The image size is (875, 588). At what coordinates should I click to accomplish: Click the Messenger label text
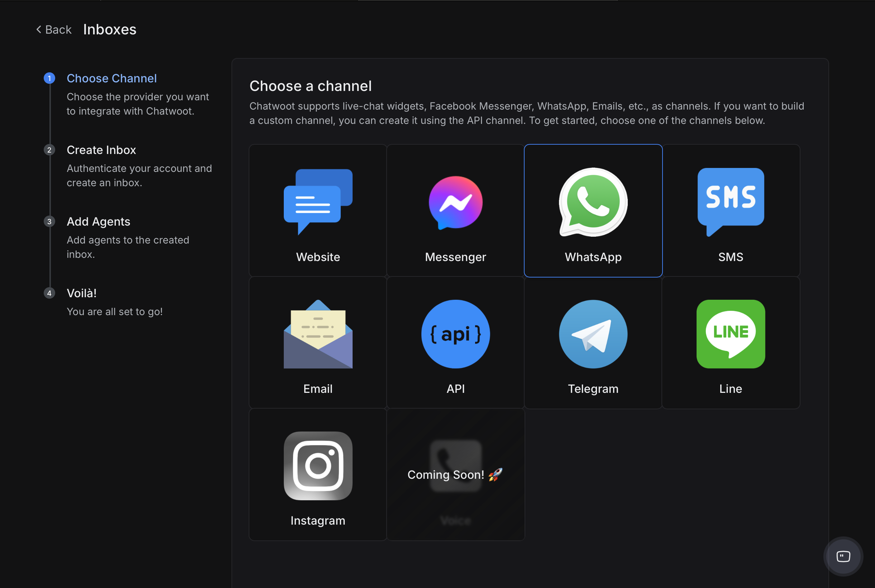coord(455,257)
